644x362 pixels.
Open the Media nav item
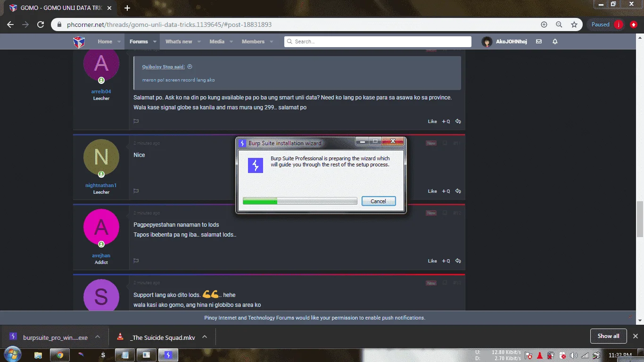click(217, 41)
